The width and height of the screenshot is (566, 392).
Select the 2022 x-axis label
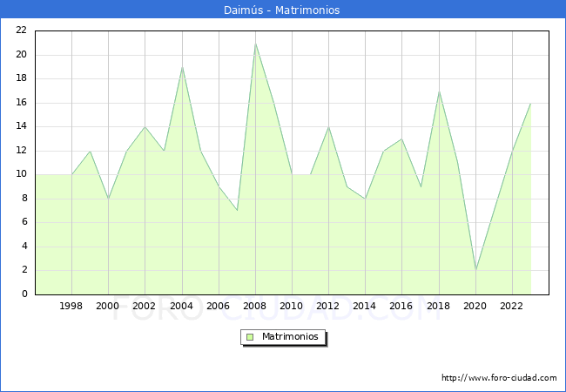click(x=512, y=306)
